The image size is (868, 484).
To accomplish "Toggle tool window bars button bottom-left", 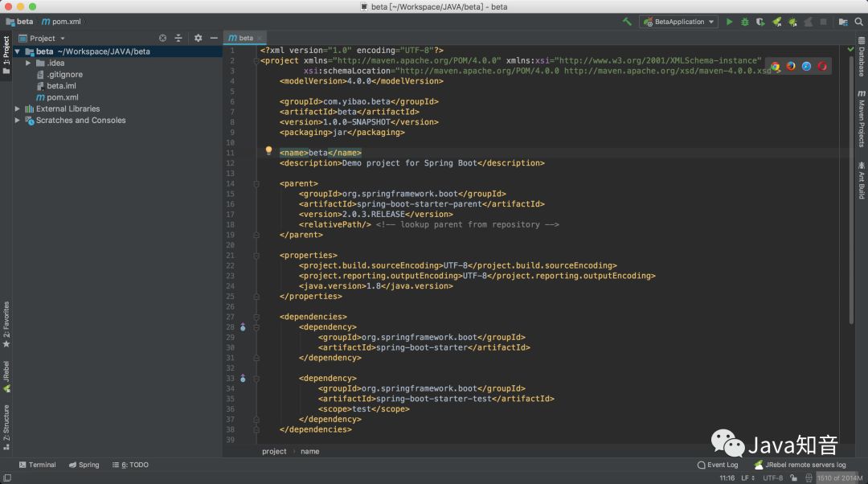I will click(x=6, y=478).
